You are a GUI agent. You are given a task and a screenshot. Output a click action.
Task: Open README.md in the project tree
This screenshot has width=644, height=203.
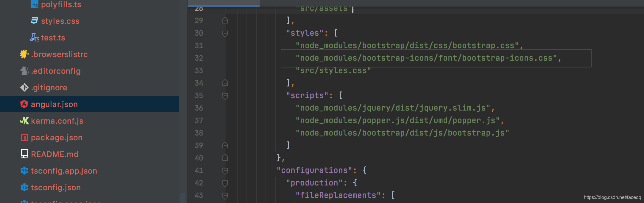tap(55, 154)
